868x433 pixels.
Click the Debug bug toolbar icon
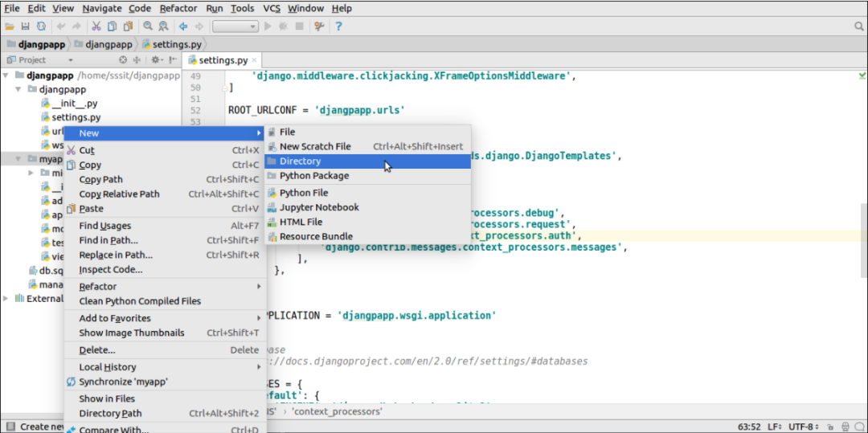pyautogui.click(x=284, y=26)
